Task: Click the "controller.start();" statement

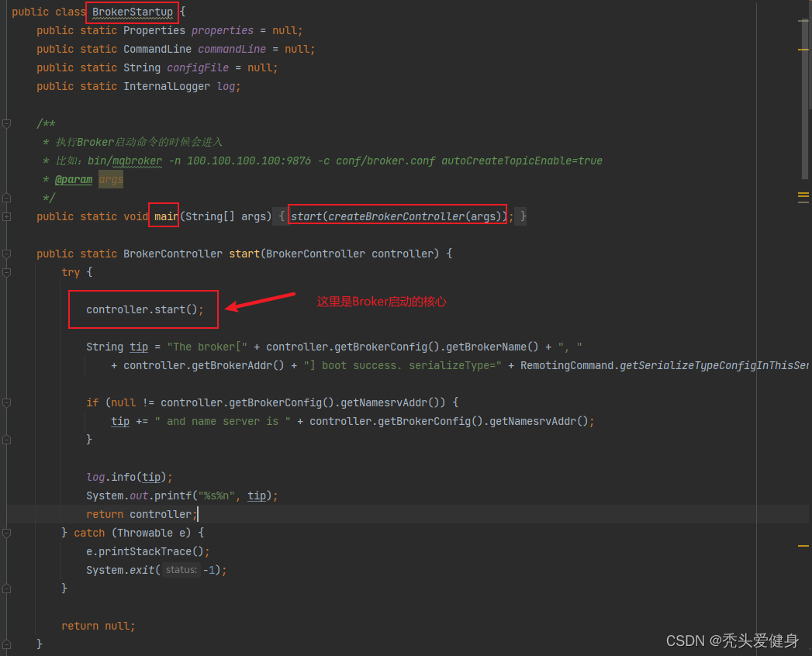Action: pos(145,309)
